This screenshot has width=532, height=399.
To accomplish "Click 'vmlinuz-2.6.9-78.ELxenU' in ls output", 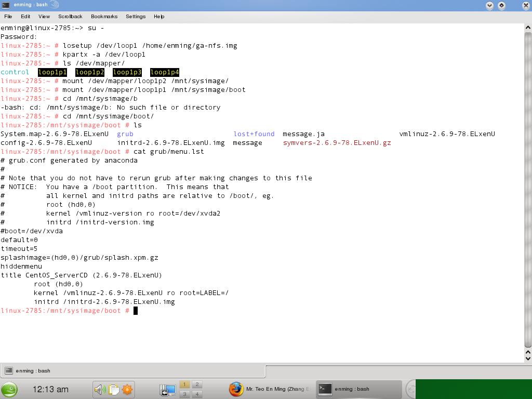I will coord(447,134).
